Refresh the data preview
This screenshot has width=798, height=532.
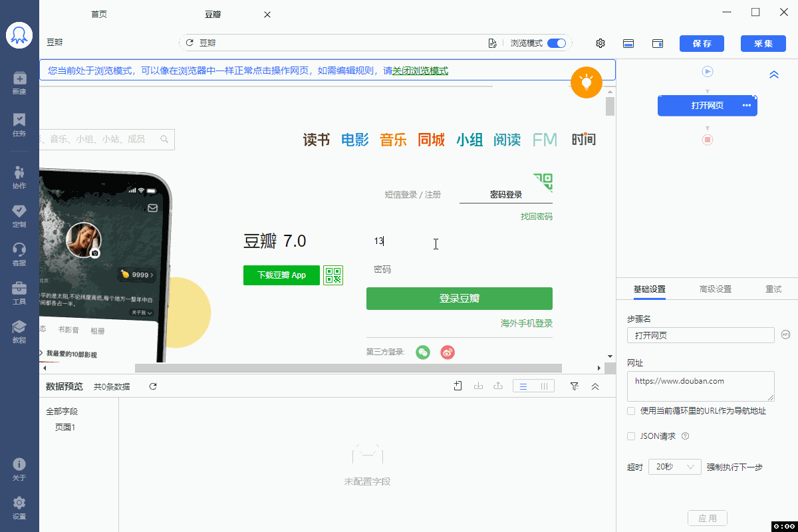coord(153,386)
